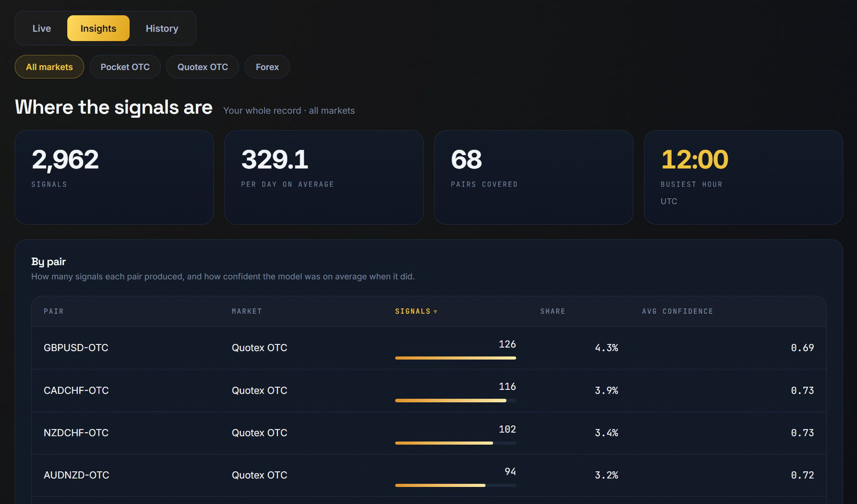Viewport: 857px width, 504px height.
Task: Click the 3.4% share value
Action: coord(606,433)
